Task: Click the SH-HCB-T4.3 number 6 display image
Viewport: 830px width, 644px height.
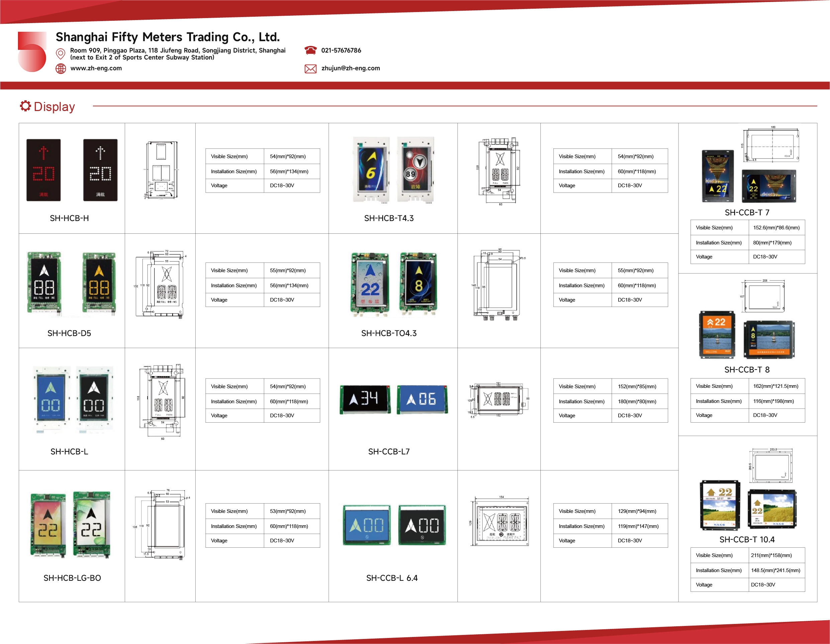Action: point(372,170)
